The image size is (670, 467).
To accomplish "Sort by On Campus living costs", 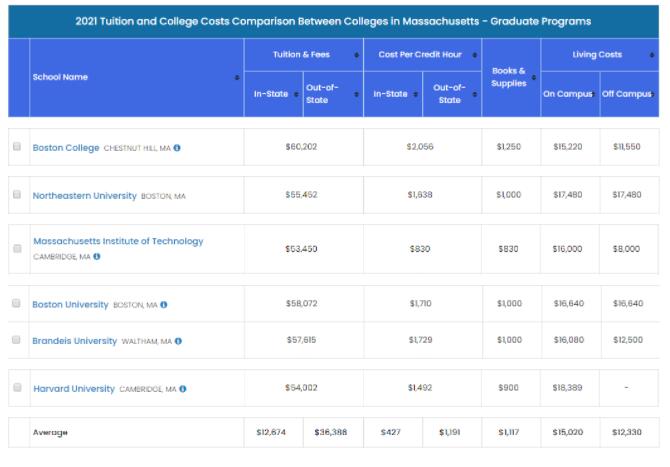I will pos(594,94).
